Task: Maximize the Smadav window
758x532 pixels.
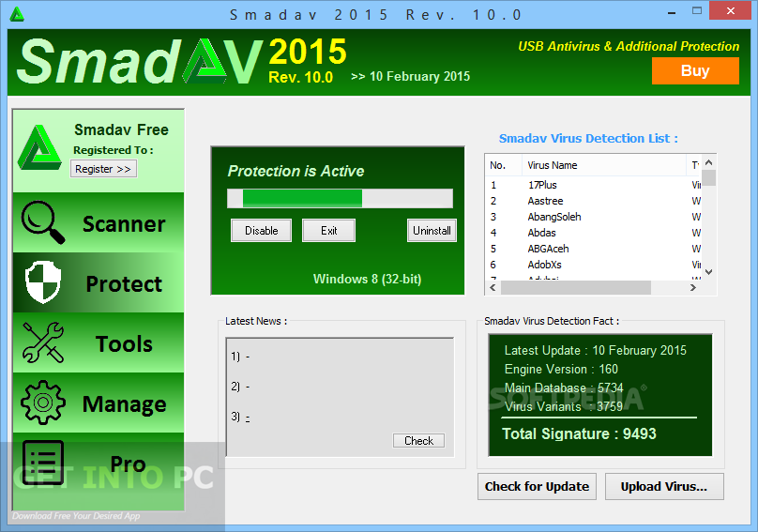Action: [x=697, y=10]
